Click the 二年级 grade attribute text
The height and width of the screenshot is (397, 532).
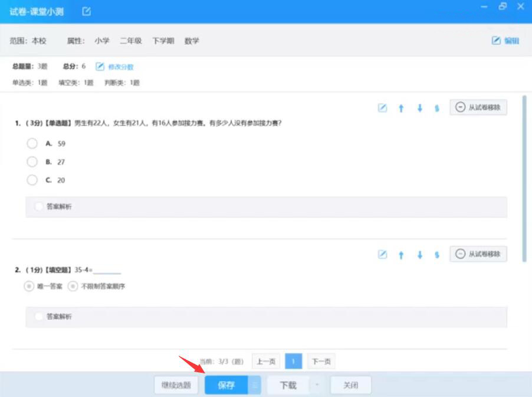(x=130, y=41)
